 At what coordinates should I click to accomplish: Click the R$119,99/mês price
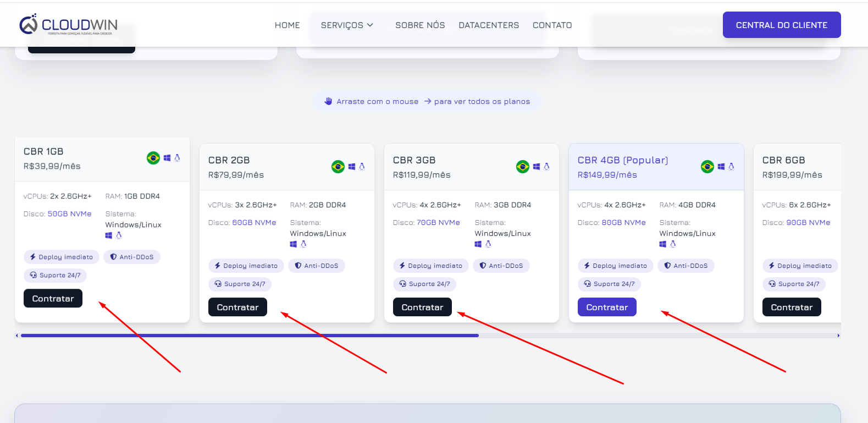422,175
